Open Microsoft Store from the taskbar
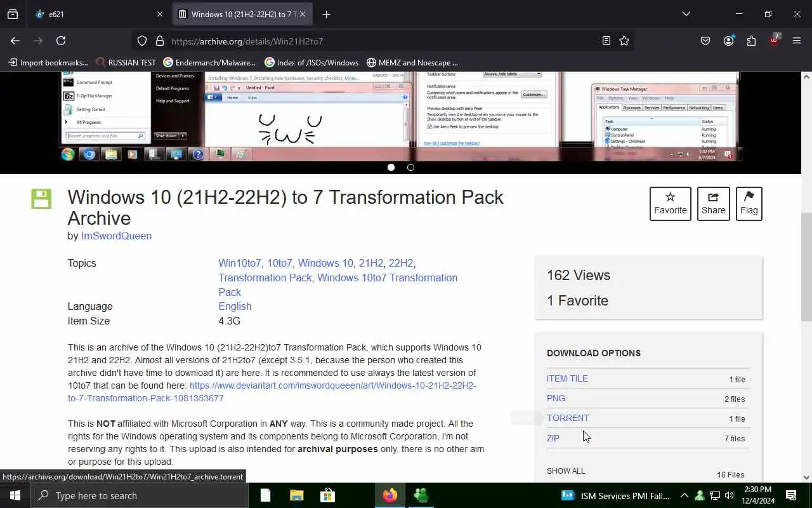 pos(327,495)
